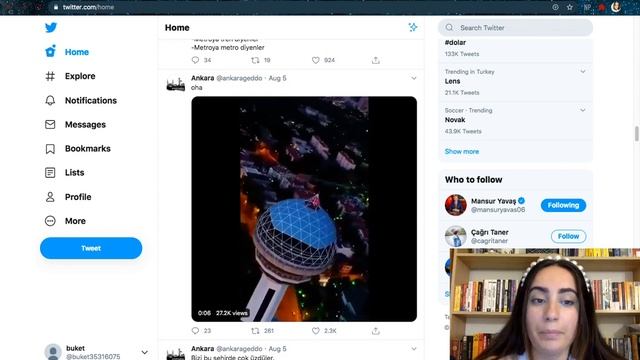This screenshot has height=360, width=640.
Task: Retweet the tweet with 19 retweets
Action: [255, 60]
